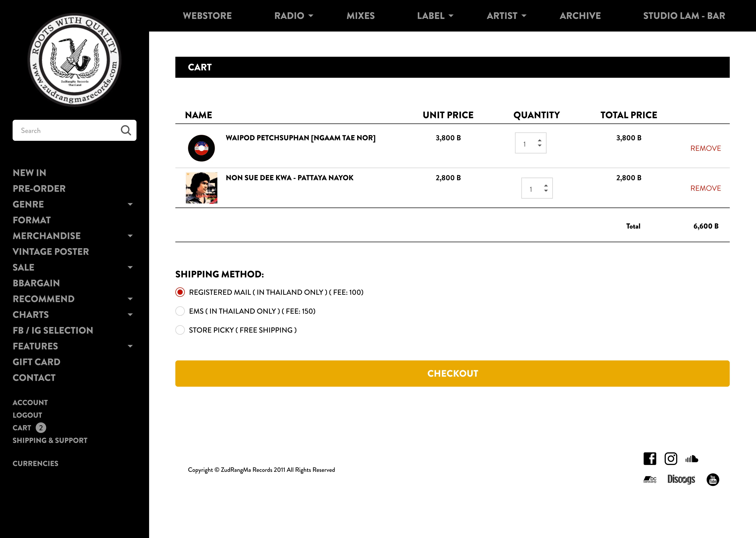Click the Pattaya Nayok album thumbnail
756x538 pixels.
pos(202,188)
